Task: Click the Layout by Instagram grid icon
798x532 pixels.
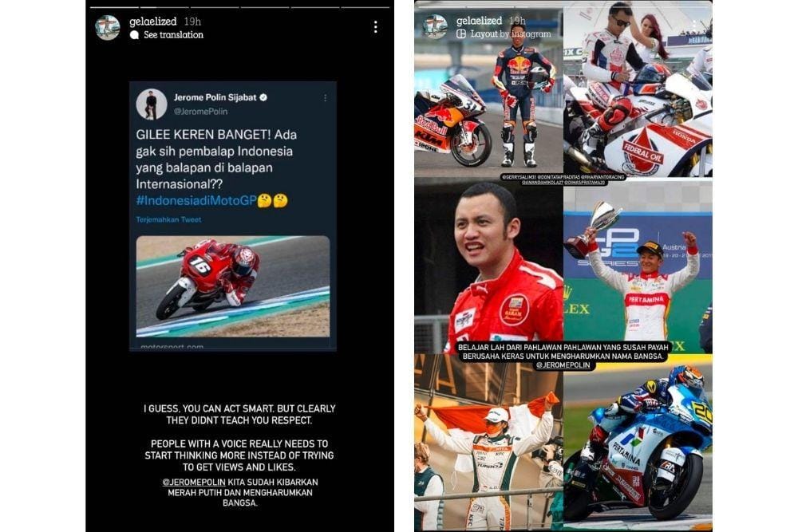Action: (x=461, y=34)
